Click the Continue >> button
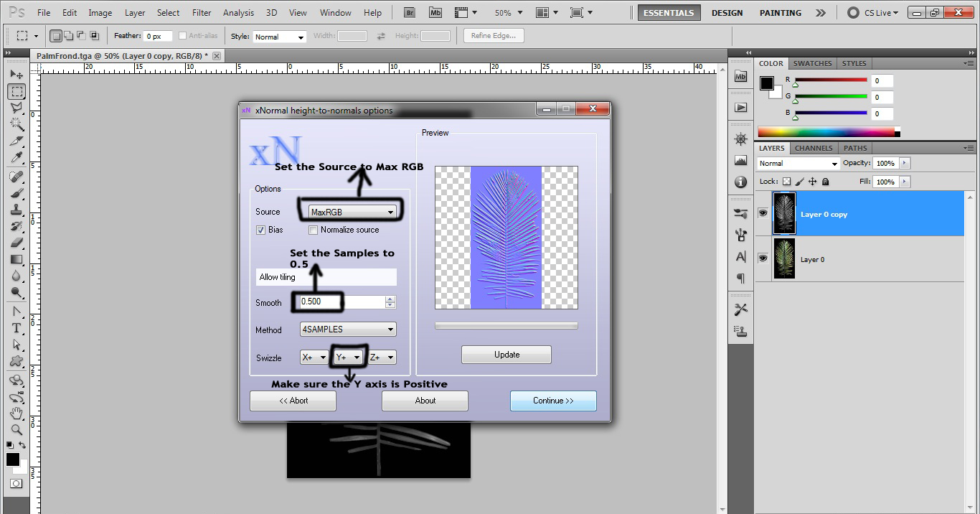The image size is (980, 514). (553, 401)
